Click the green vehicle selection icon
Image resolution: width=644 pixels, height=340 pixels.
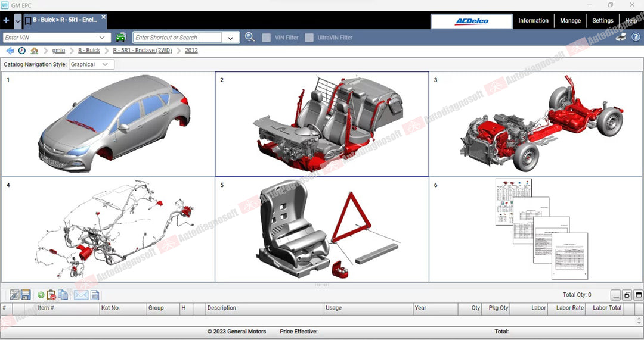coord(120,38)
